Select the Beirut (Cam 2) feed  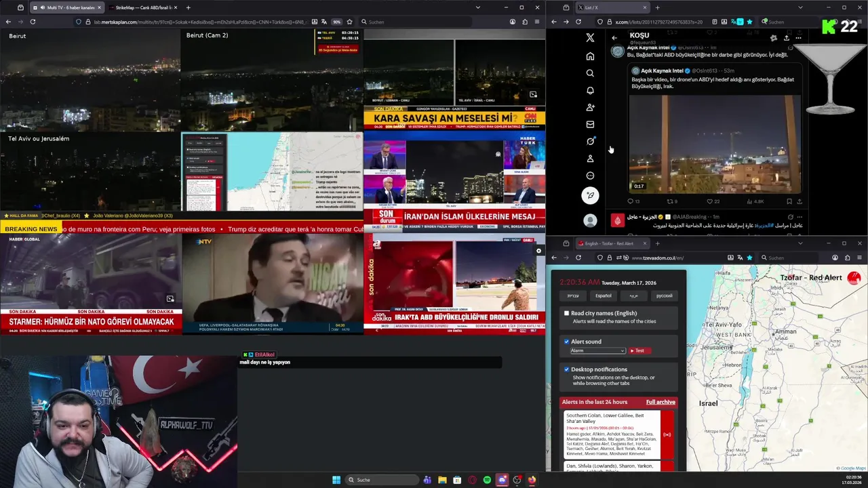point(272,80)
